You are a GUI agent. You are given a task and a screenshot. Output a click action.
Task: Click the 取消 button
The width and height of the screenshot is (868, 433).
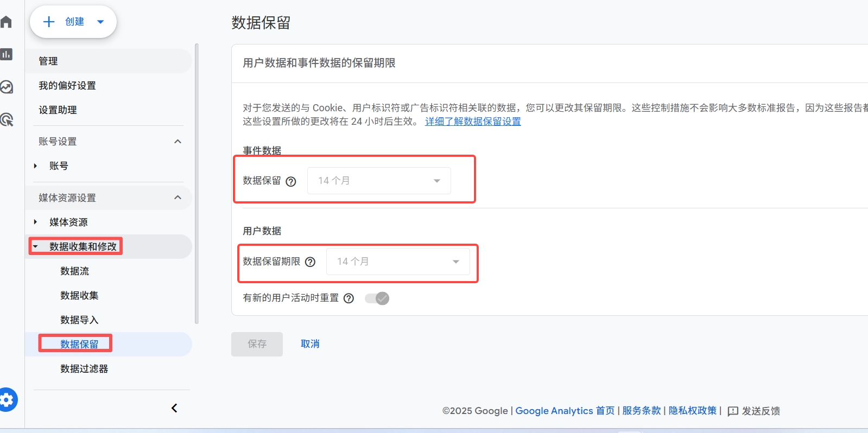[x=310, y=344]
